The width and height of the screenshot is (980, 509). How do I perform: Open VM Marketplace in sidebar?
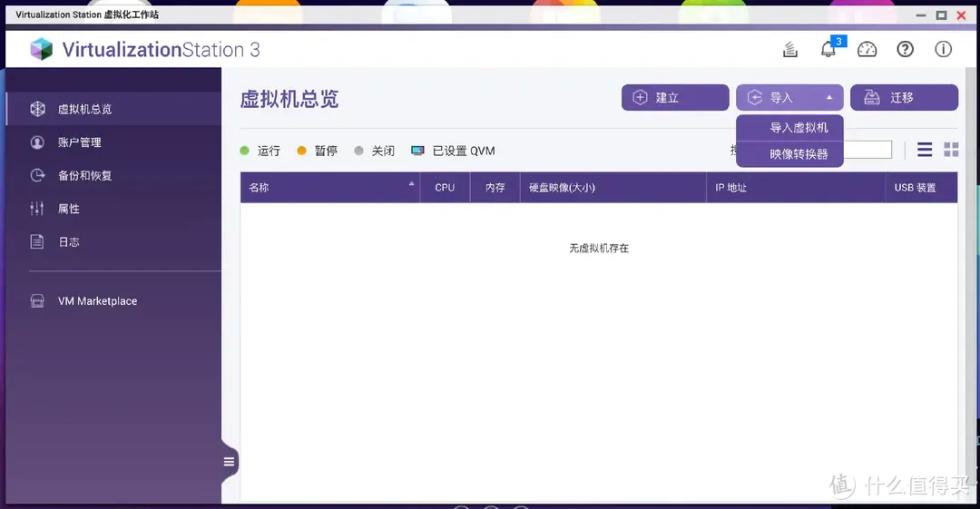coord(113,301)
